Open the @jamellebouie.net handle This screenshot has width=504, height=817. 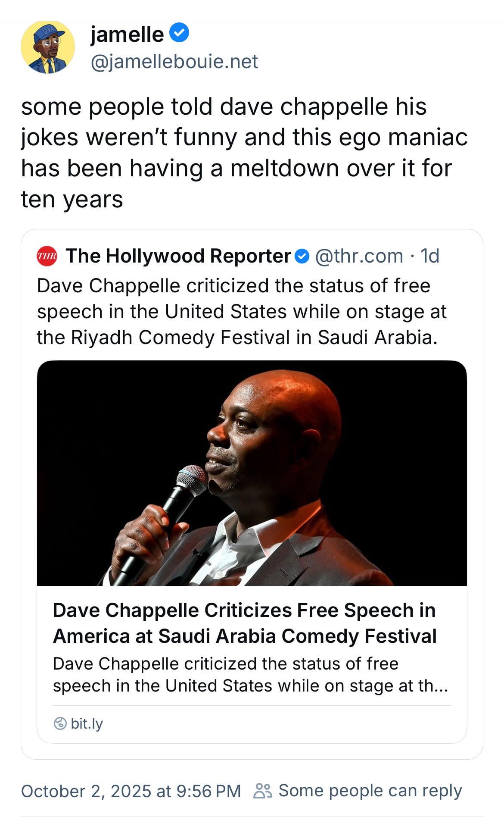coord(174,61)
